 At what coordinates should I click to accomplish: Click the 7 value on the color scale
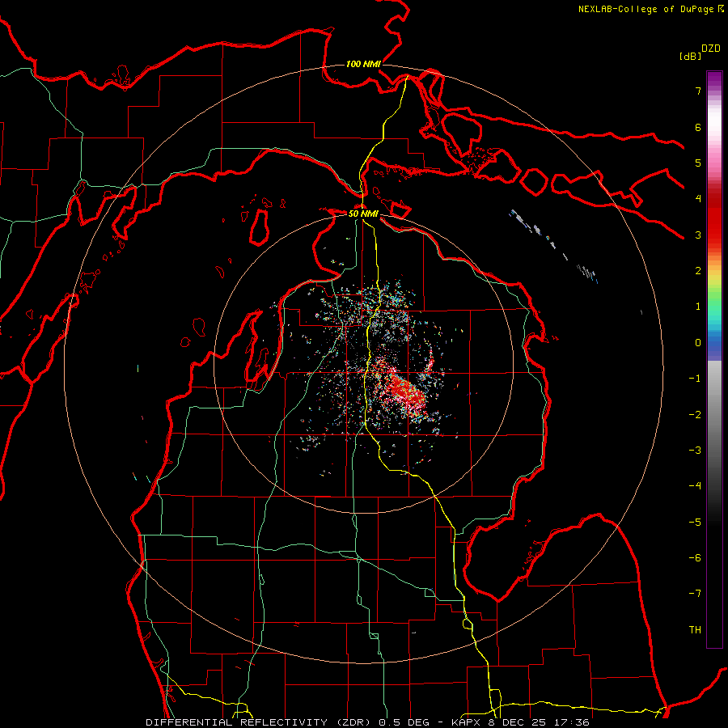click(x=698, y=91)
